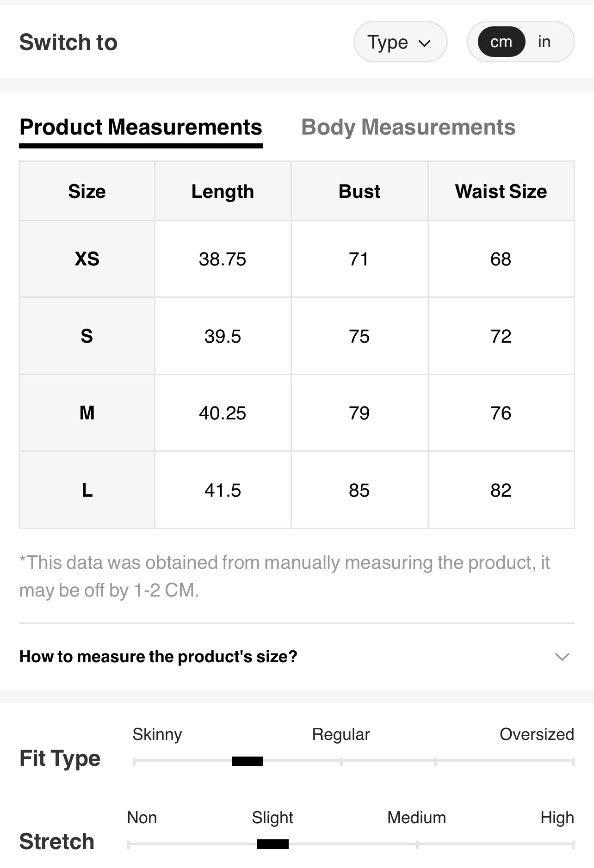Click the Stretch slider marker
This screenshot has width=594, height=868.
click(272, 844)
